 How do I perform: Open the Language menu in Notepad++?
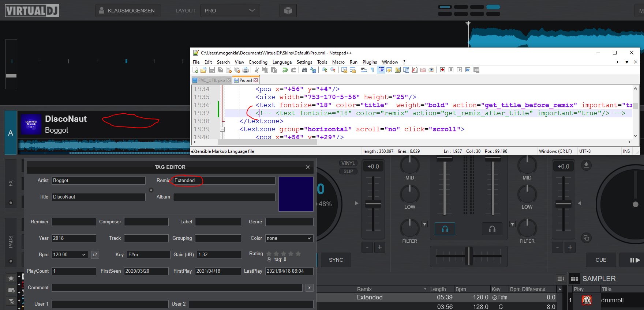pyautogui.click(x=282, y=62)
